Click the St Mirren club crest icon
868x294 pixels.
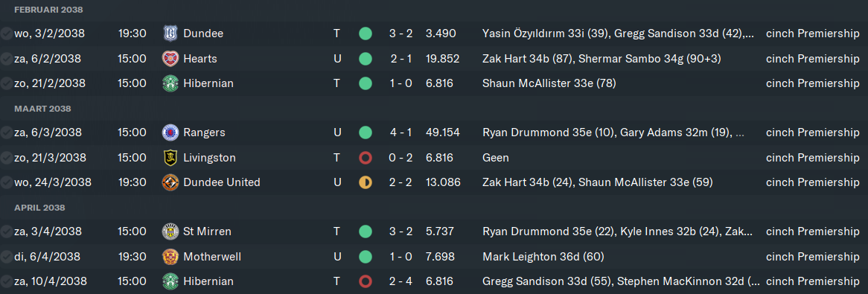click(170, 231)
